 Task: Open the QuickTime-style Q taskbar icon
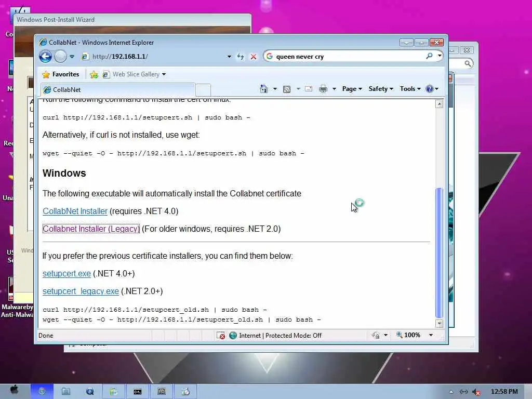[x=90, y=392]
